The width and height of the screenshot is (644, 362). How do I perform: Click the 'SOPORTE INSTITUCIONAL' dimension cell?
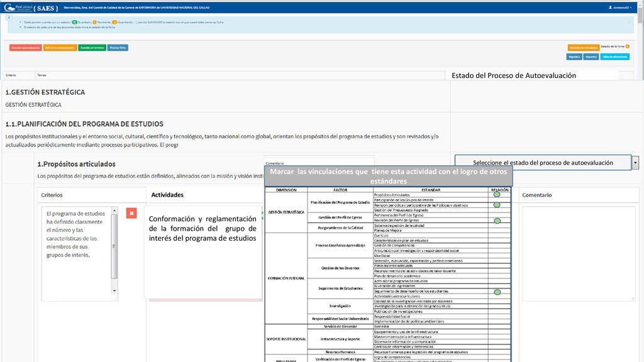pos(286,339)
